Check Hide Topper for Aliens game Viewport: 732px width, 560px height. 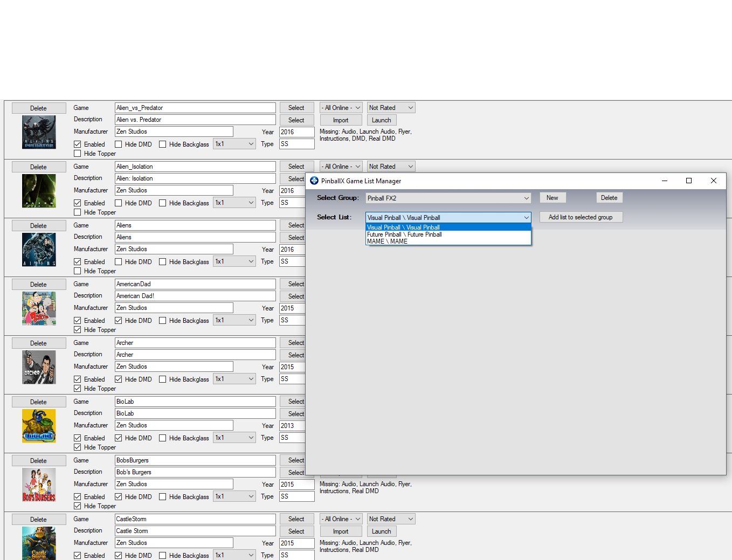click(x=78, y=271)
